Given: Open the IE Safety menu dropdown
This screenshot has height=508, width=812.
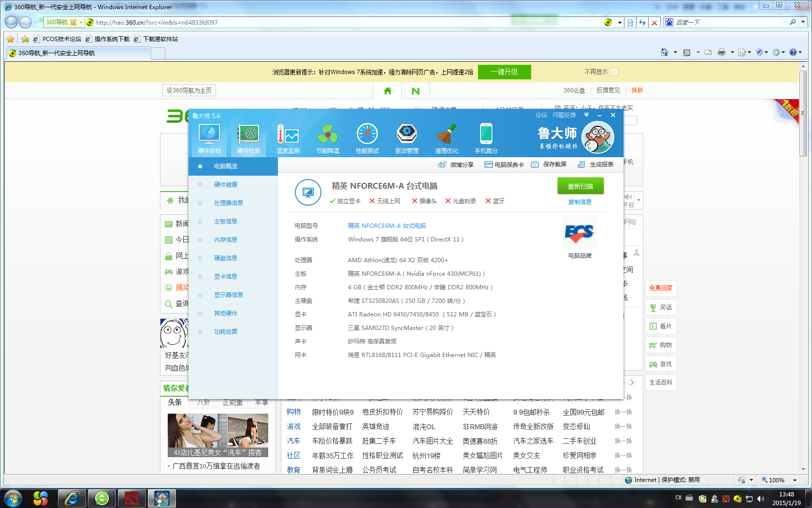Looking at the screenshot, I should pyautogui.click(x=762, y=52).
